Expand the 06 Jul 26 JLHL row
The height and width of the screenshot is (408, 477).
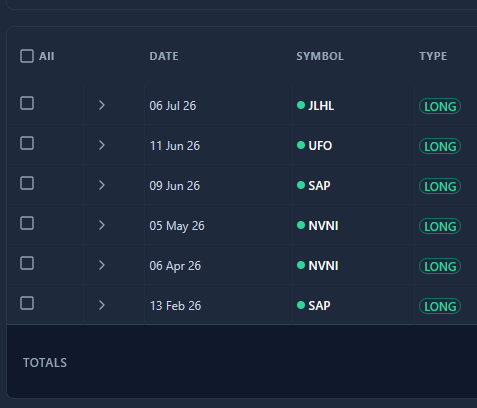point(102,105)
